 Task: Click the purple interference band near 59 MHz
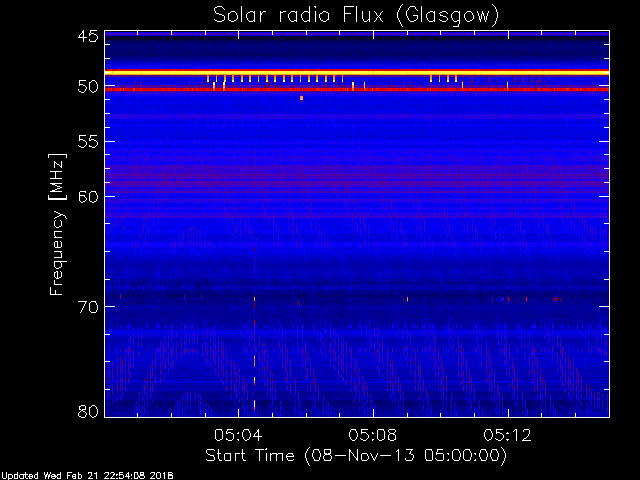(357, 184)
